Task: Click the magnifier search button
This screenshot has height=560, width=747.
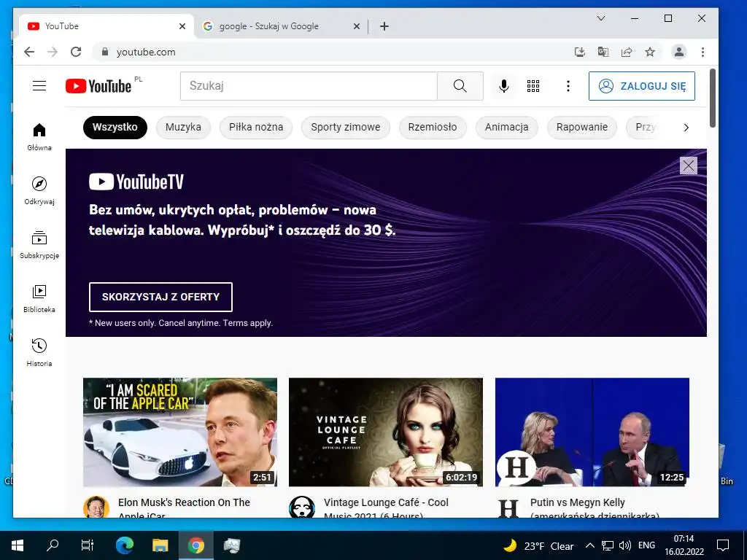Action: (x=460, y=86)
